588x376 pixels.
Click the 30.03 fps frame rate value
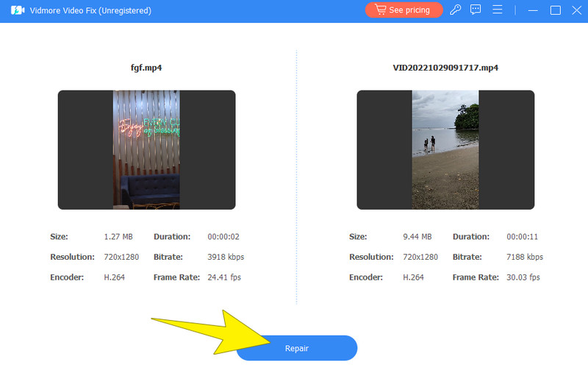[523, 277]
